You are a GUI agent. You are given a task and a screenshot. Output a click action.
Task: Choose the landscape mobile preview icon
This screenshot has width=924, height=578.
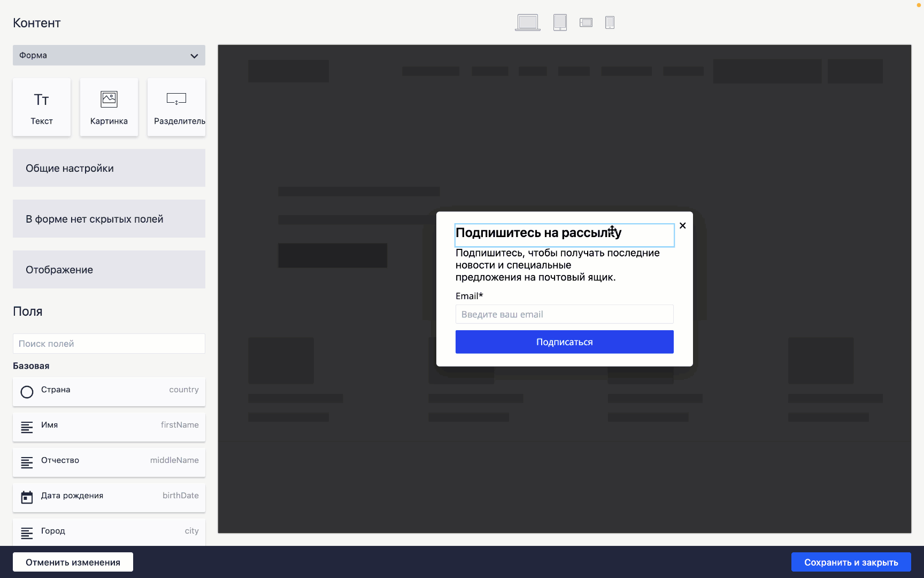point(586,22)
